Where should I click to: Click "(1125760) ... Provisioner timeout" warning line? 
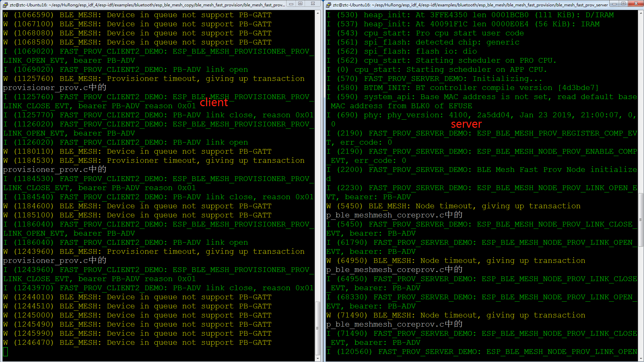click(x=154, y=79)
